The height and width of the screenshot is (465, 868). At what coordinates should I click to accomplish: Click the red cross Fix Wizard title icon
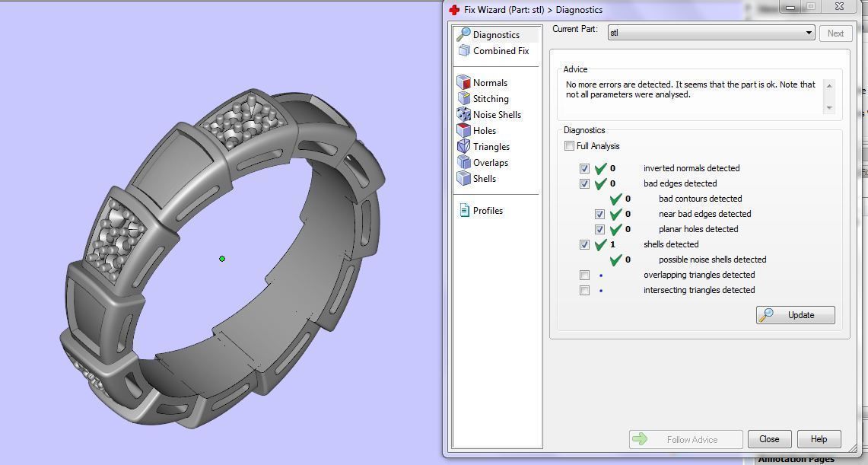454,10
